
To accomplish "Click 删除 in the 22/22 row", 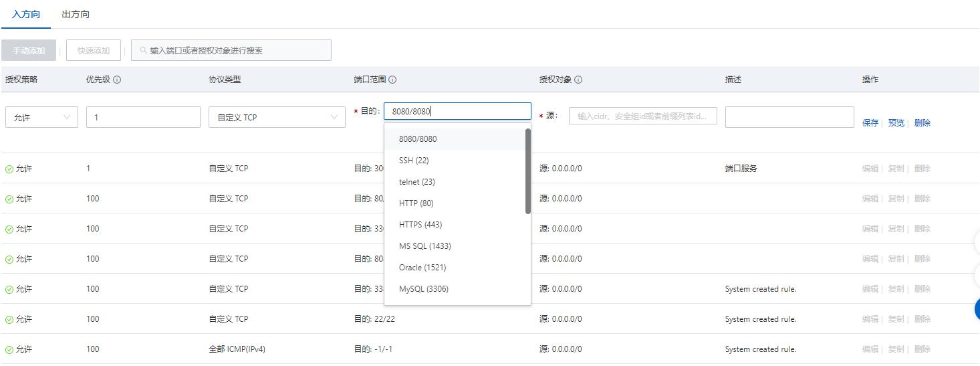I will click(922, 319).
